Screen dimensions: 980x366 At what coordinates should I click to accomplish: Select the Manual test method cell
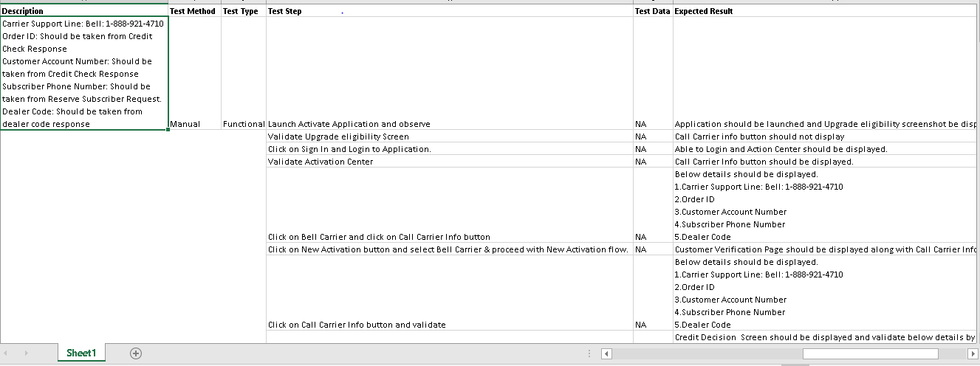click(x=195, y=74)
